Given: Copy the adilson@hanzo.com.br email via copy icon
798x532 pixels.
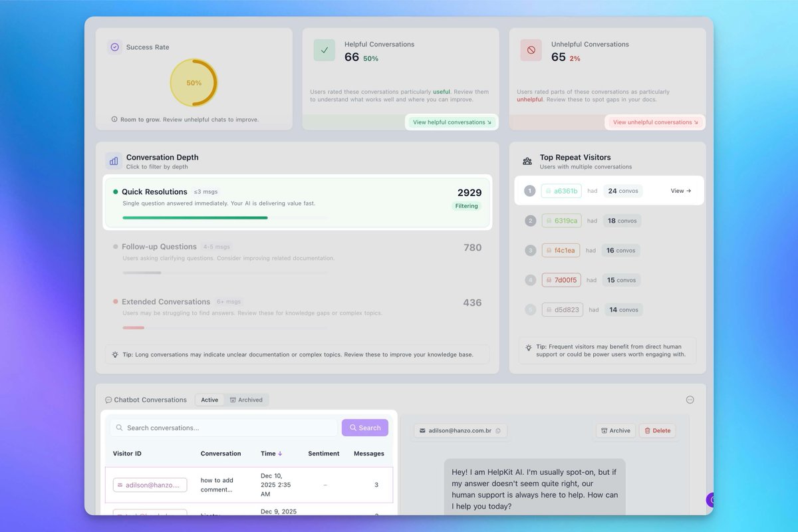Looking at the screenshot, I should coord(497,431).
